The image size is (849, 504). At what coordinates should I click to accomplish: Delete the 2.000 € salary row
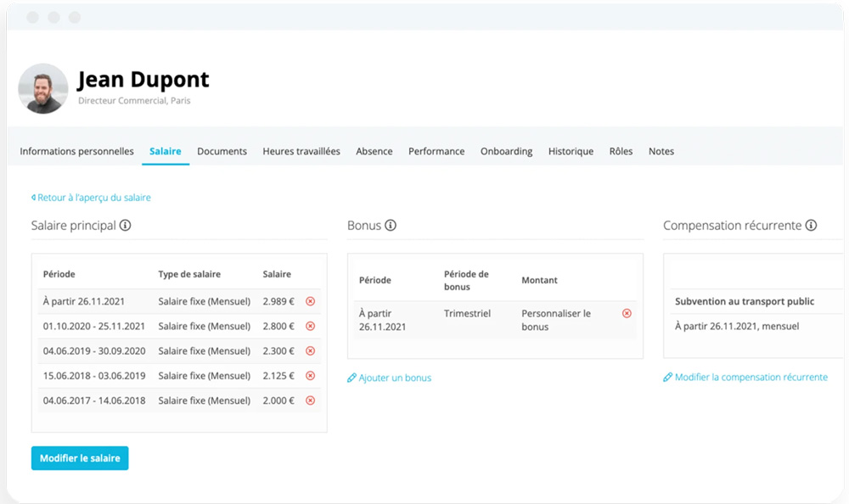[x=310, y=400]
